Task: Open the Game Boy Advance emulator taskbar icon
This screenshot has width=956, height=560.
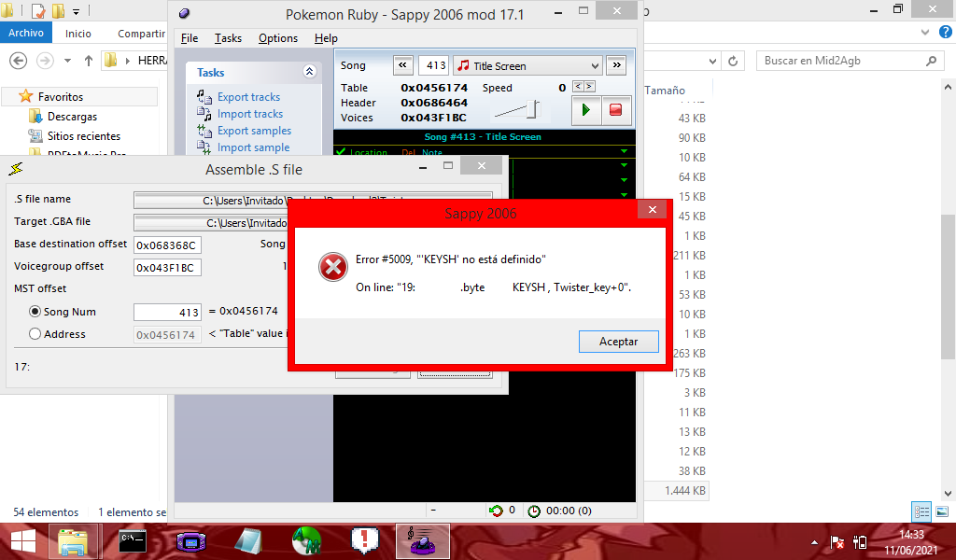Action: click(191, 540)
